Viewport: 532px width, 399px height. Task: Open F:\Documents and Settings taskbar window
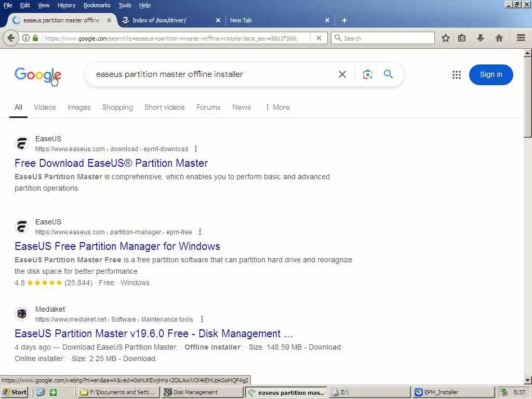pos(119,392)
